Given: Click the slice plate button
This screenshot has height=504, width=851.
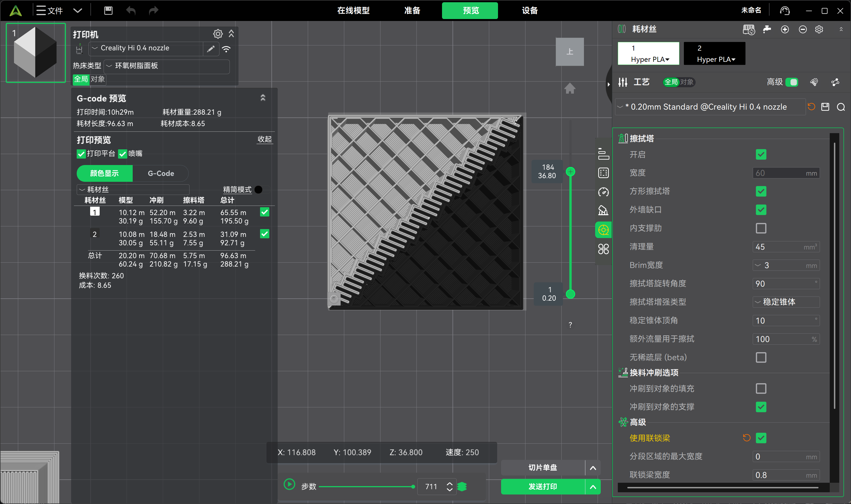Looking at the screenshot, I should click(543, 468).
